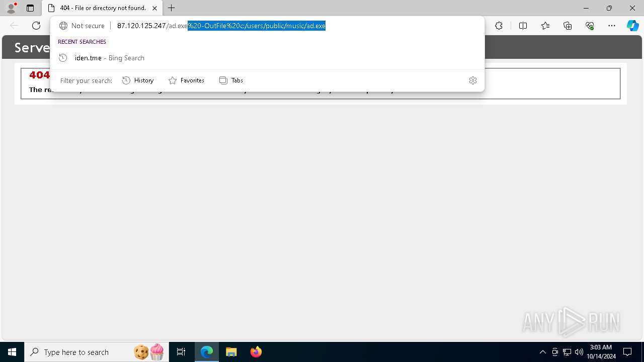Screen dimensions: 644x362
Task: Click the cookie cupcake search highlight icon
Action: [149, 351]
